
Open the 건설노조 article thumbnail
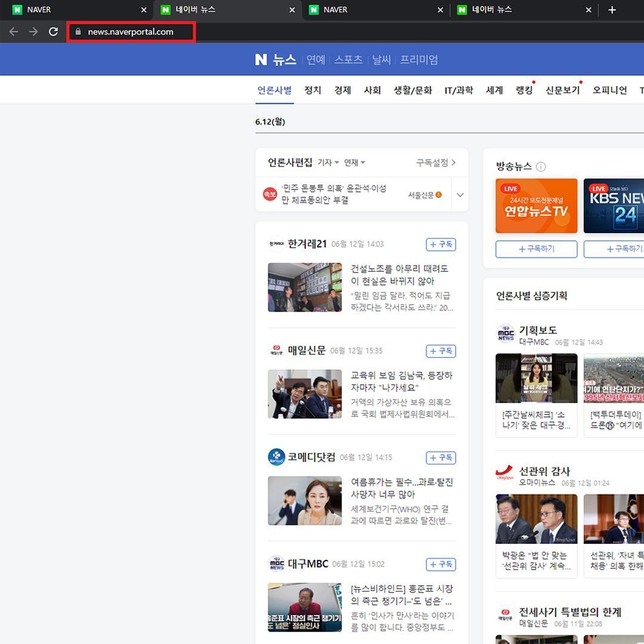[305, 287]
